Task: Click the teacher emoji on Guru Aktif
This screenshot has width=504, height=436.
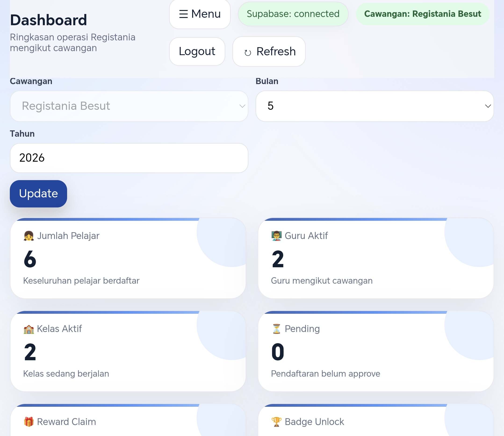Action: [277, 236]
